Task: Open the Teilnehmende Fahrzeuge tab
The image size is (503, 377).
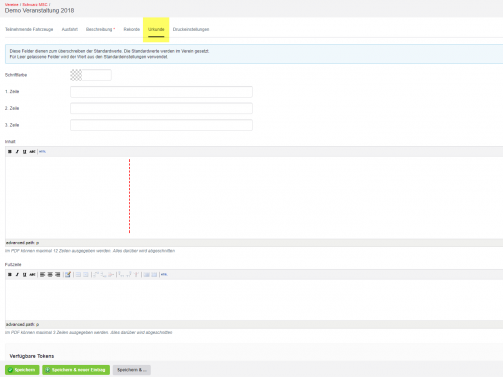Action: 29,29
